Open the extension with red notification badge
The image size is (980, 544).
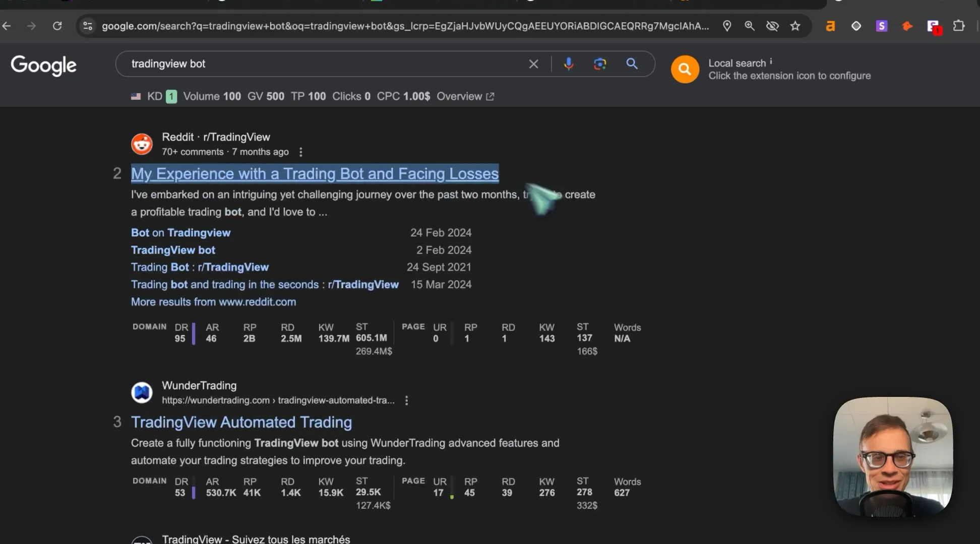pyautogui.click(x=934, y=27)
